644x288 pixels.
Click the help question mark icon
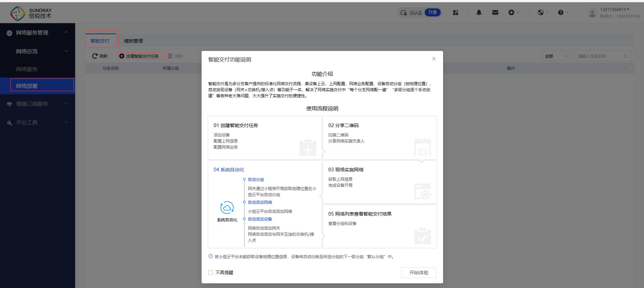(561, 13)
